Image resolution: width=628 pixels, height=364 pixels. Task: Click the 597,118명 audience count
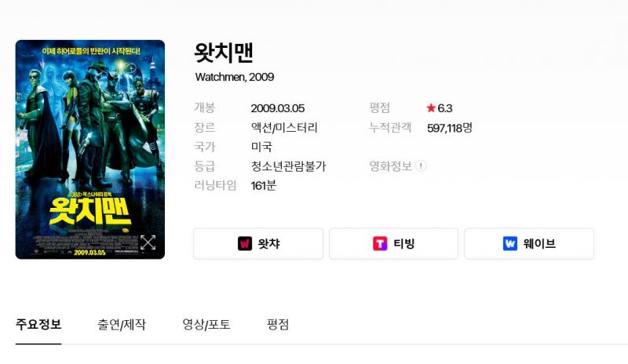[450, 128]
